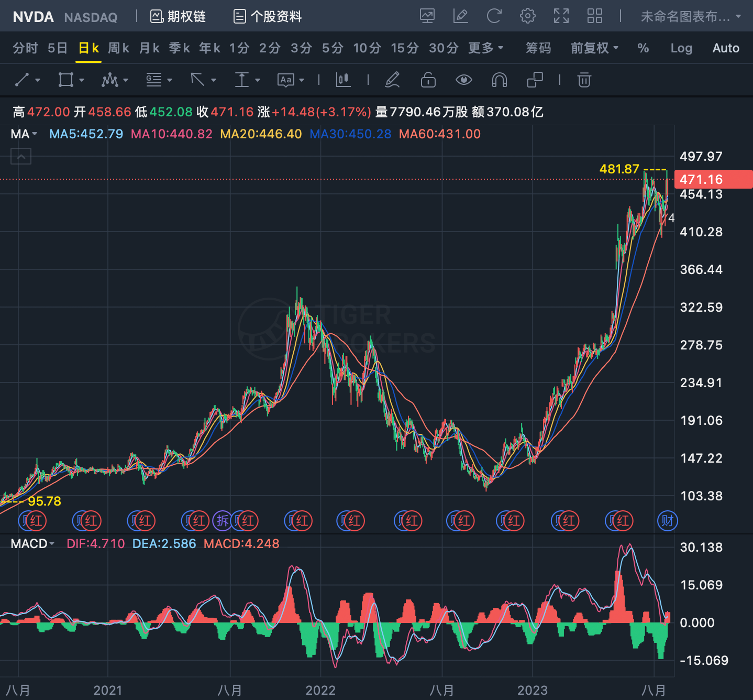
Task: Delete drawings with the trash icon
Action: (584, 80)
